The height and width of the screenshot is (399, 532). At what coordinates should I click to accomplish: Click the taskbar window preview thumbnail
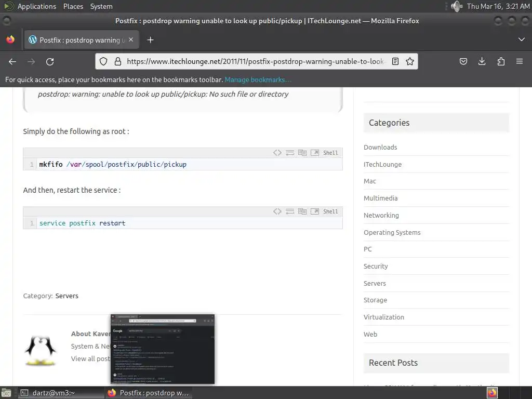(x=163, y=349)
